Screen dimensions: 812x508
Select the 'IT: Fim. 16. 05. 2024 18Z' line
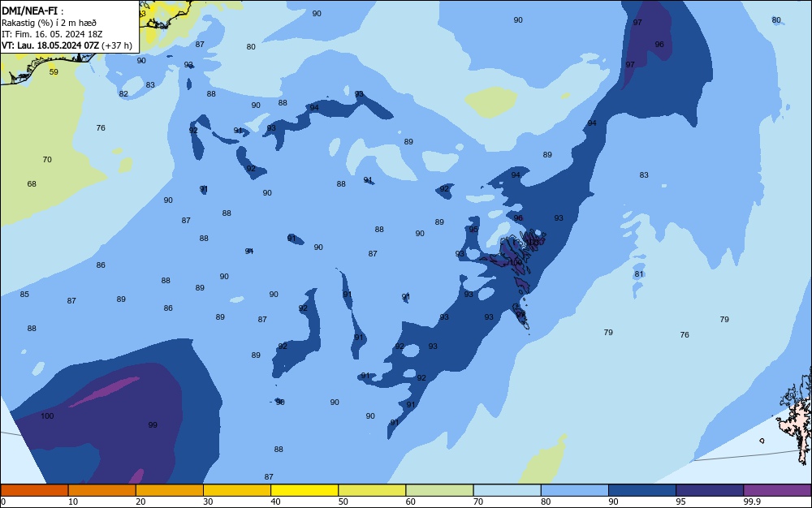[52, 34]
